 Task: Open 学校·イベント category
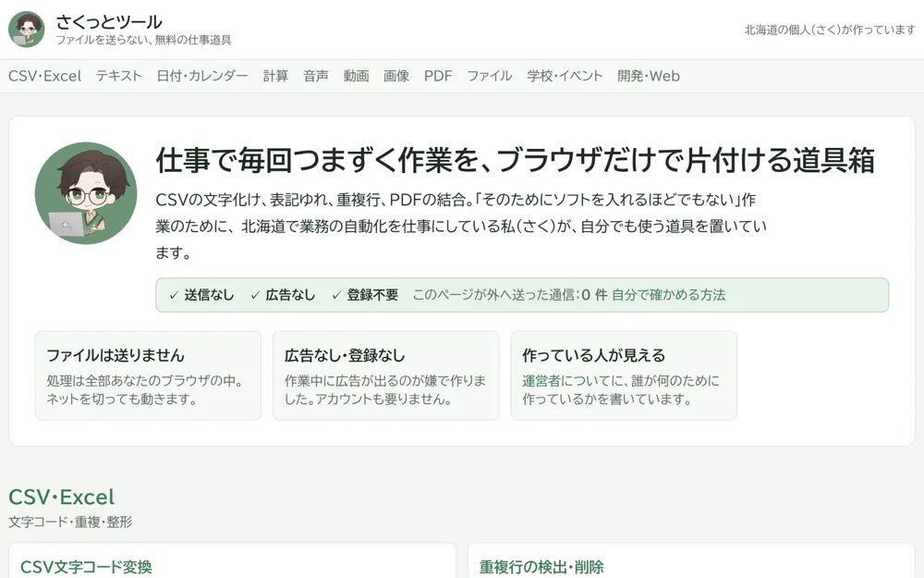(565, 76)
